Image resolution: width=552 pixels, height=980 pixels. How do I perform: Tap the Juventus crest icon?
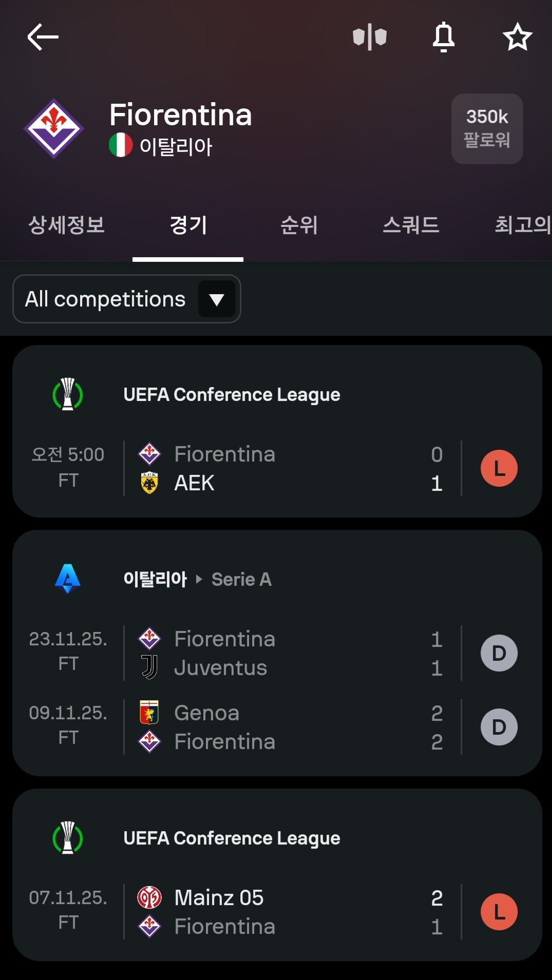coord(149,667)
